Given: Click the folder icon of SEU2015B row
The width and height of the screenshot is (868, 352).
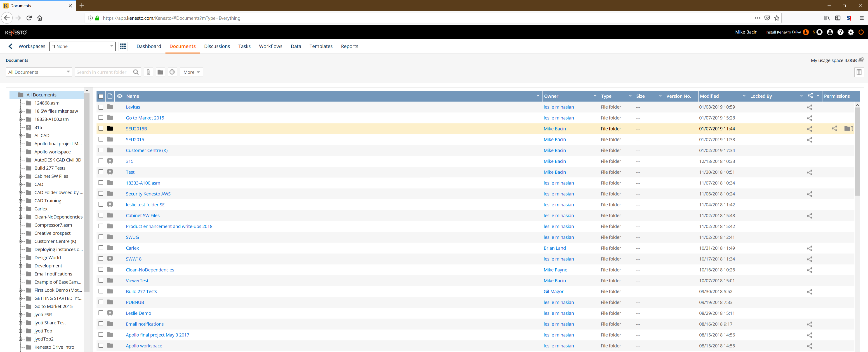Looking at the screenshot, I should click(x=110, y=128).
